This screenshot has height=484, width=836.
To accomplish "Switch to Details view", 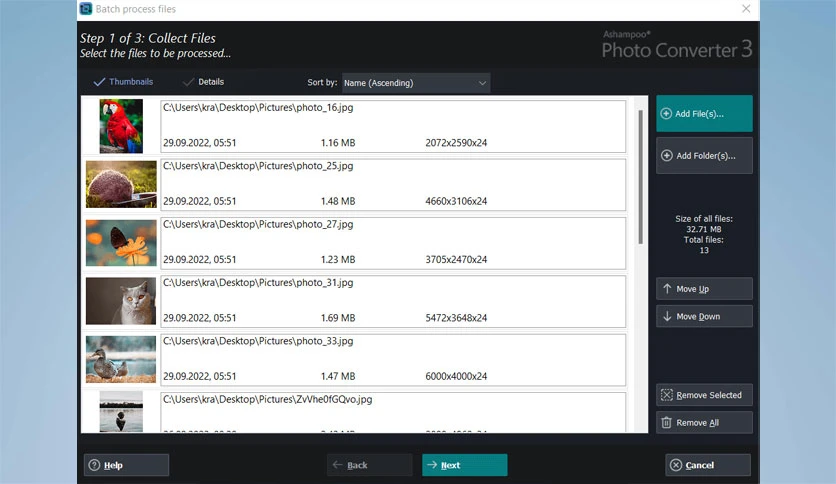I will (x=204, y=82).
